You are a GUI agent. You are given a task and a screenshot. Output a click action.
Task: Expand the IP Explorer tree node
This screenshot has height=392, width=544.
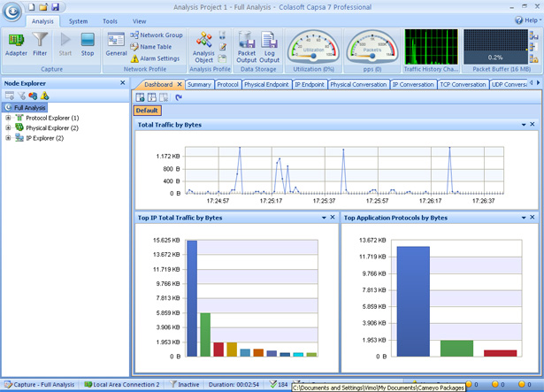click(x=8, y=138)
